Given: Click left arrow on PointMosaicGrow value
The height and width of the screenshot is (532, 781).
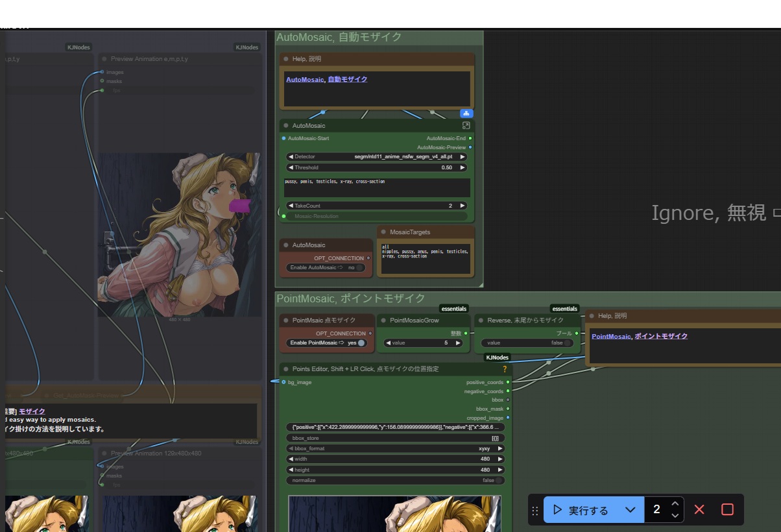Looking at the screenshot, I should [387, 343].
